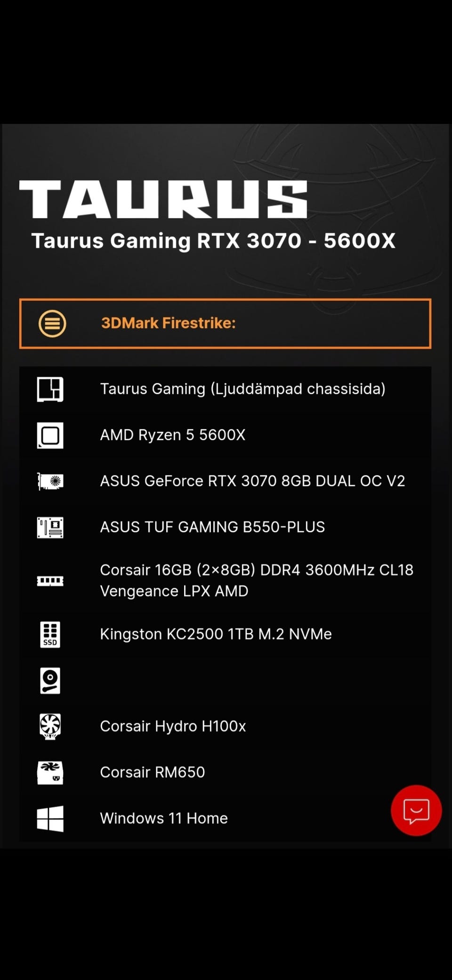Image resolution: width=452 pixels, height=980 pixels.
Task: Click the CPU cooler fan icon
Action: tap(50, 726)
